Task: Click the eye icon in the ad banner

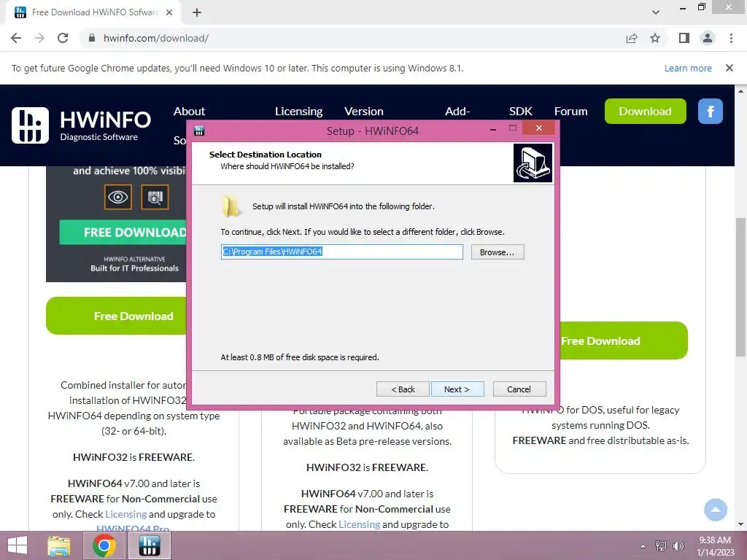Action: click(117, 197)
